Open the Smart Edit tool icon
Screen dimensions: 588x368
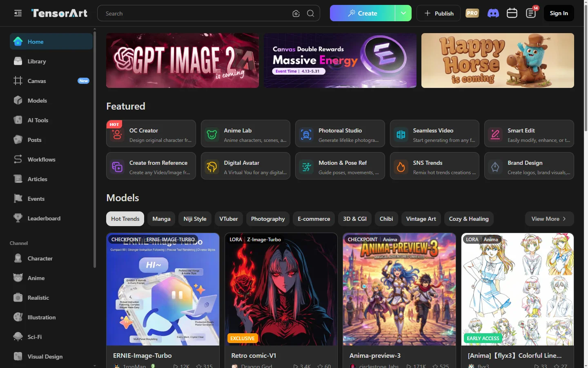495,134
